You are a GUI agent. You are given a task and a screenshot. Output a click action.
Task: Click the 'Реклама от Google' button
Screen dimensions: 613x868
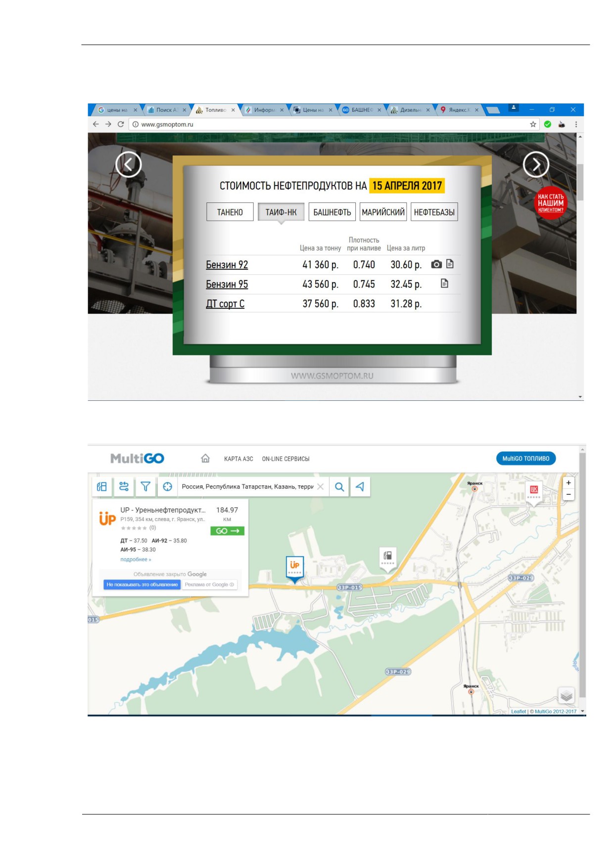click(x=210, y=584)
